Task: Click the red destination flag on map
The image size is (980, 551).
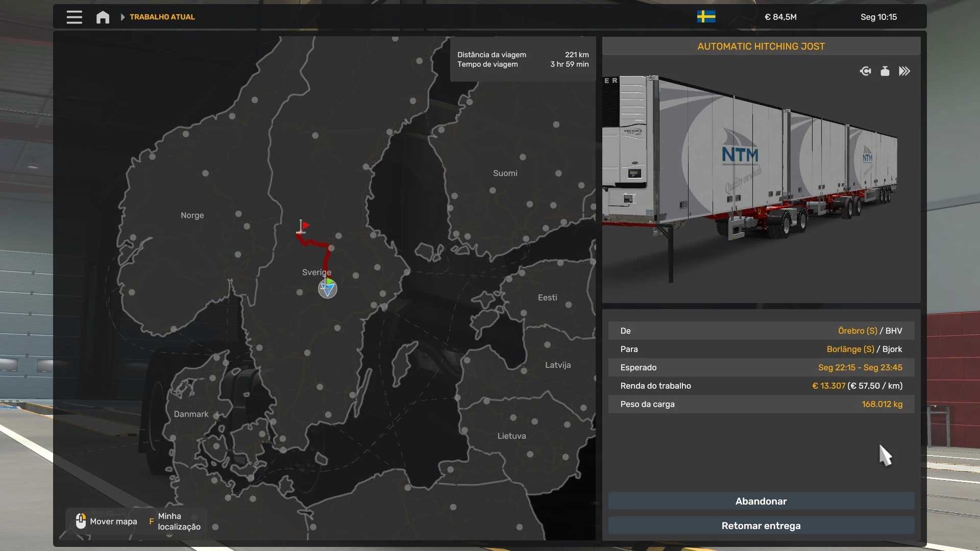Action: click(x=302, y=227)
